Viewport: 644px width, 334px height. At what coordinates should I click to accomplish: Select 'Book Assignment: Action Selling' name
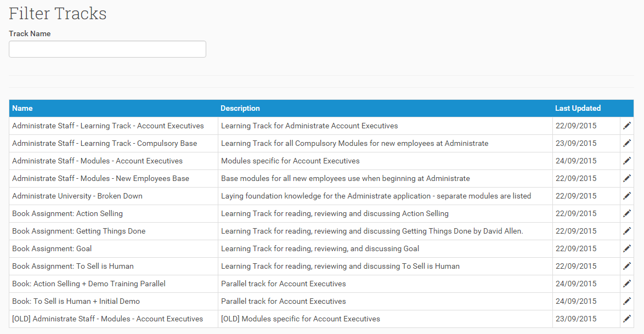coord(67,214)
